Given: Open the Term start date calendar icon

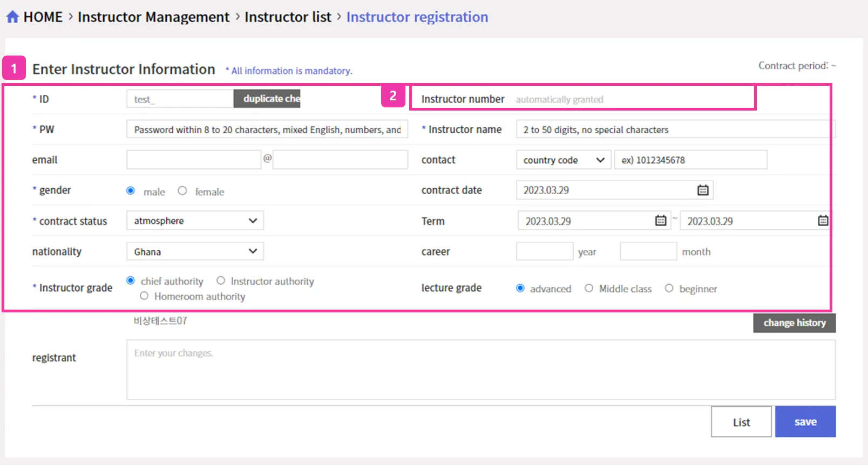Looking at the screenshot, I should 660,221.
